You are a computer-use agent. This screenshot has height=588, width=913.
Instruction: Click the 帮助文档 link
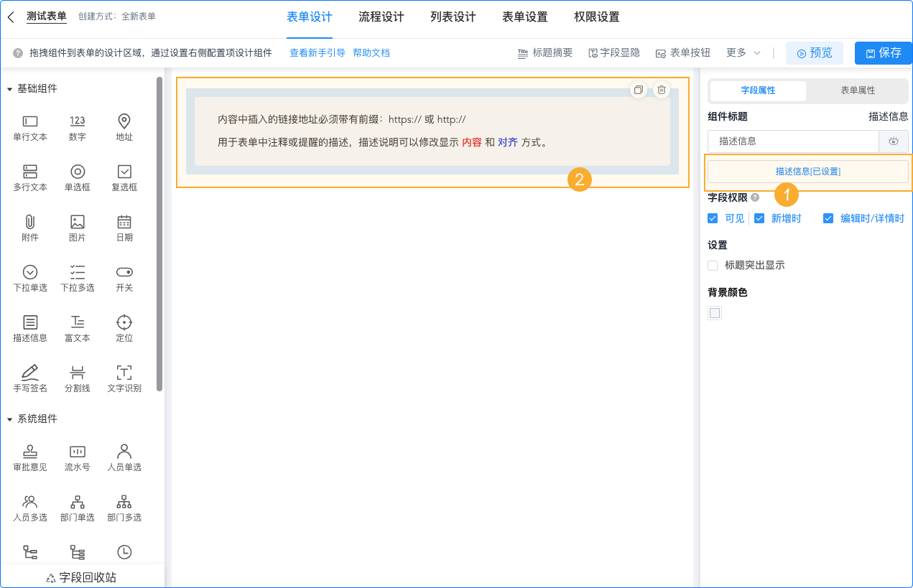[x=371, y=52]
